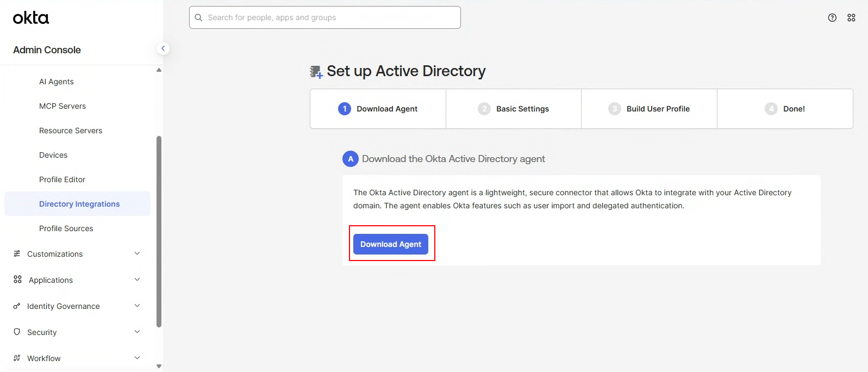The height and width of the screenshot is (372, 868).
Task: Focus the people, apps and groups search field
Action: click(x=325, y=17)
